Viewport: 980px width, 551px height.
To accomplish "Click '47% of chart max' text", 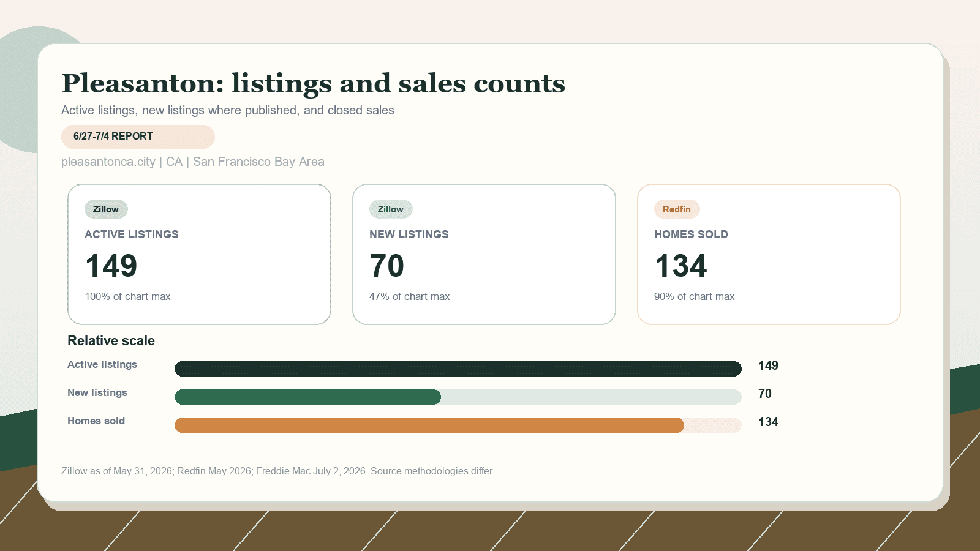I will tap(410, 296).
